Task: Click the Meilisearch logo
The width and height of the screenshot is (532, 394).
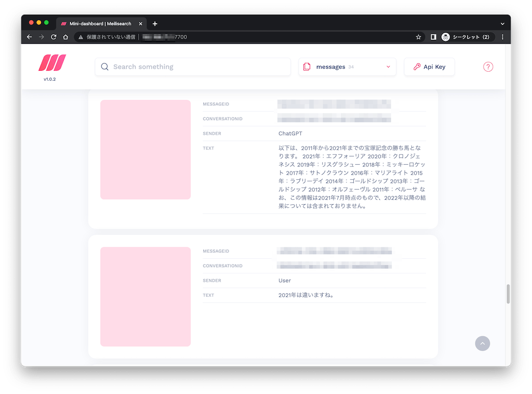Action: (52, 63)
